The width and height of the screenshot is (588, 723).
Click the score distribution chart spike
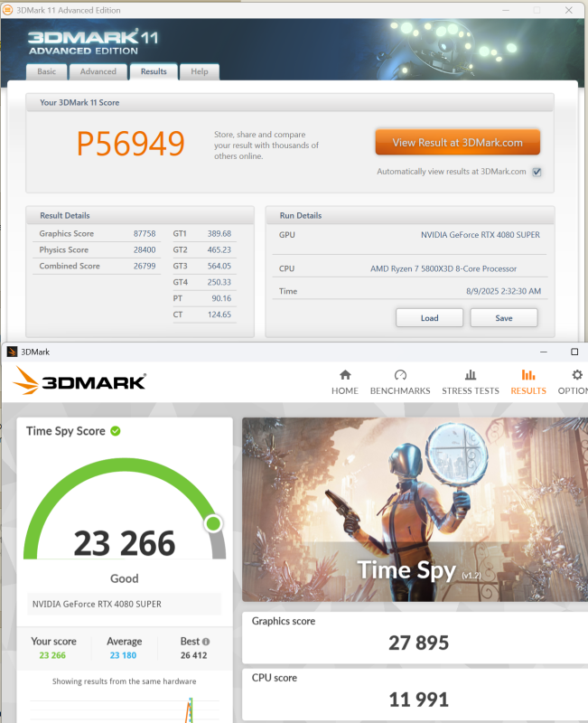coord(190,710)
